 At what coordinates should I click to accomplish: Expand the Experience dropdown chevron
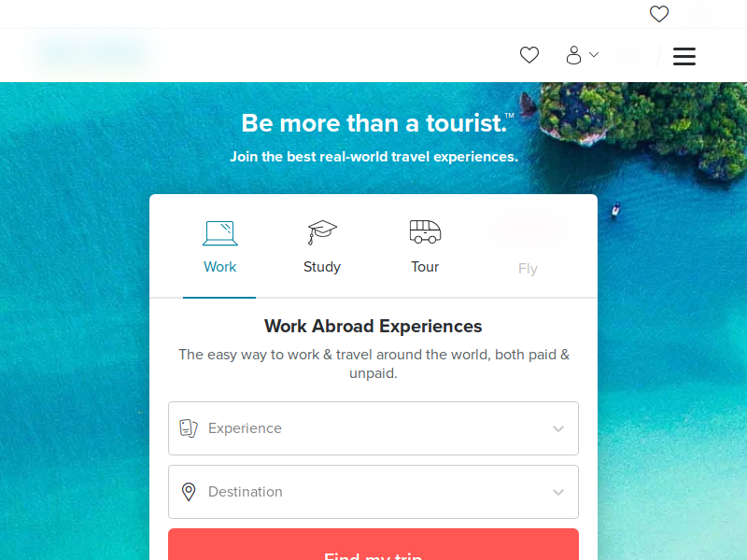click(x=558, y=428)
